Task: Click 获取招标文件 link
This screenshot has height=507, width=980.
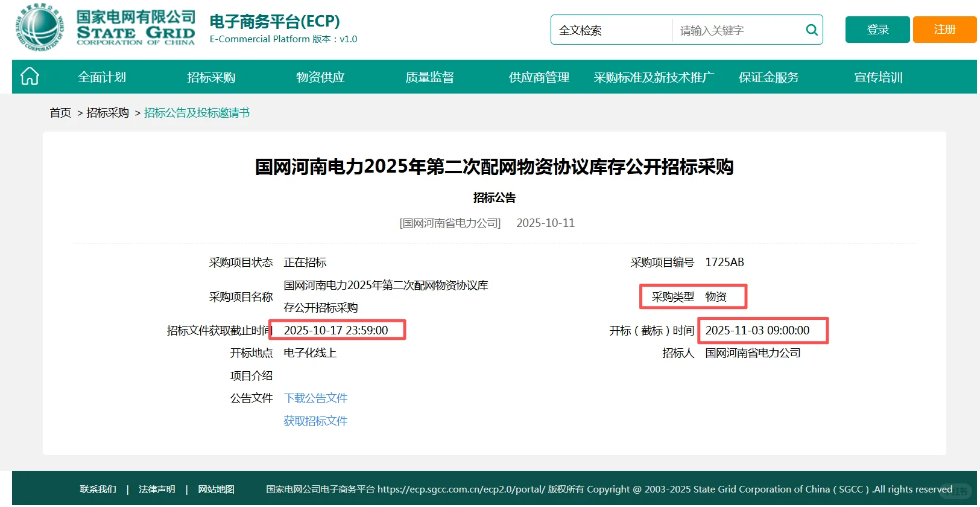Action: pyautogui.click(x=315, y=421)
